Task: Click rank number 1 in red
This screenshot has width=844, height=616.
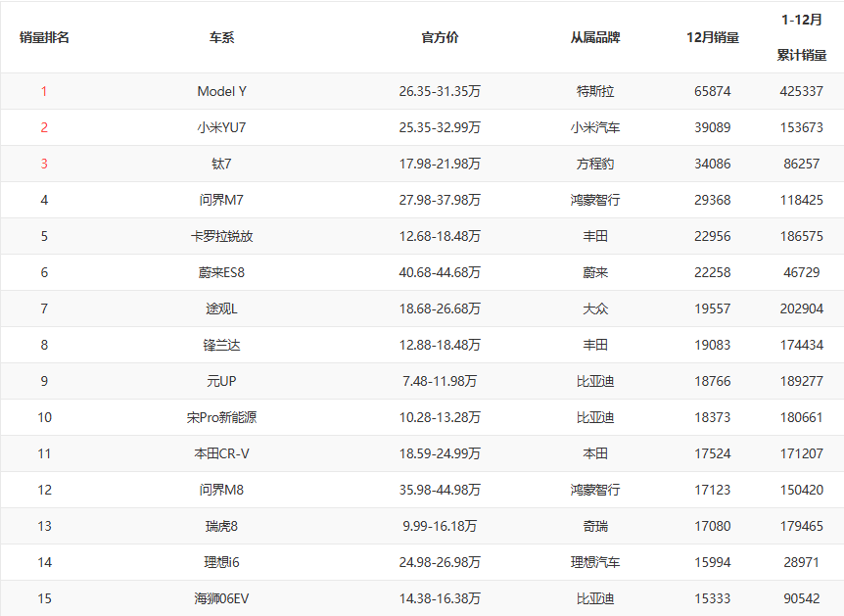Action: pyautogui.click(x=44, y=91)
